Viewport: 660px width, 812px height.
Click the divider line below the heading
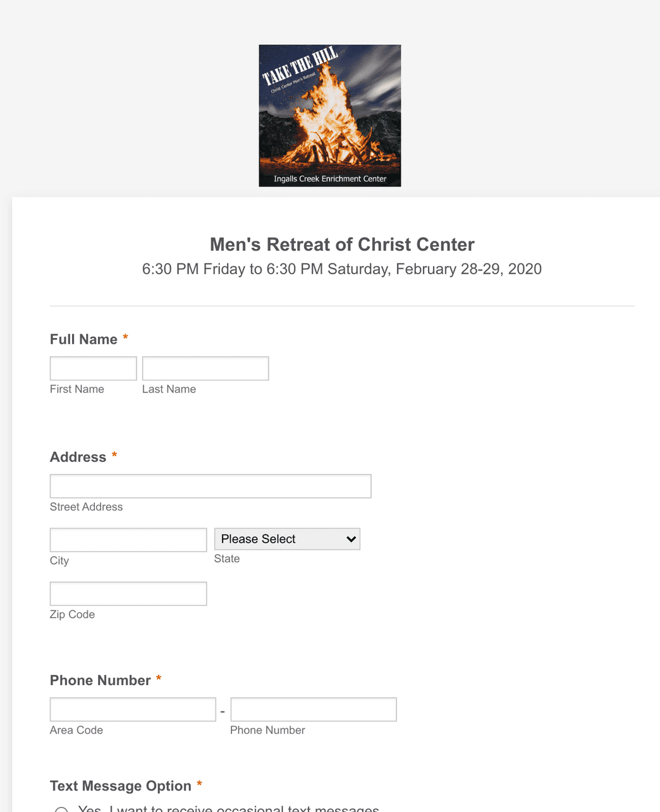click(342, 306)
